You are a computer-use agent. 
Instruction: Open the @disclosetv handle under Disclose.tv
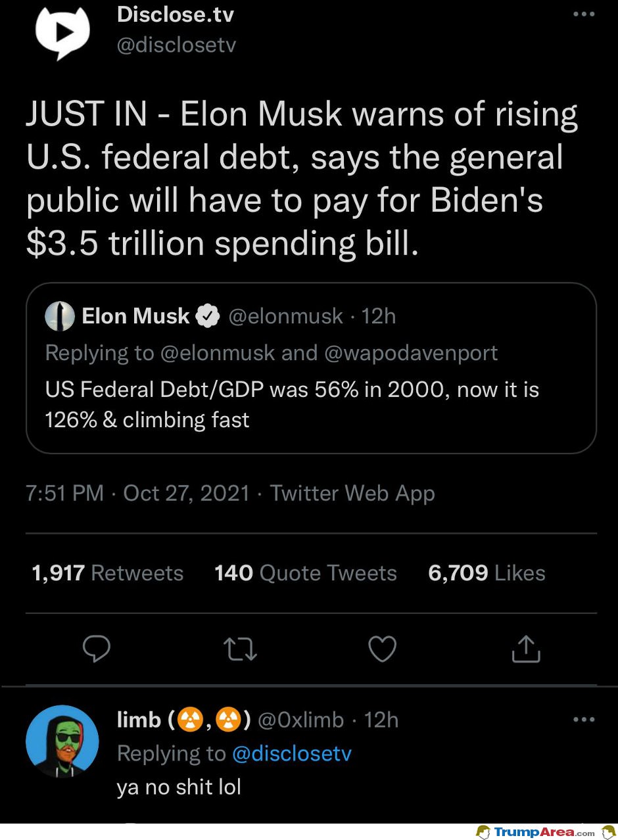[176, 44]
